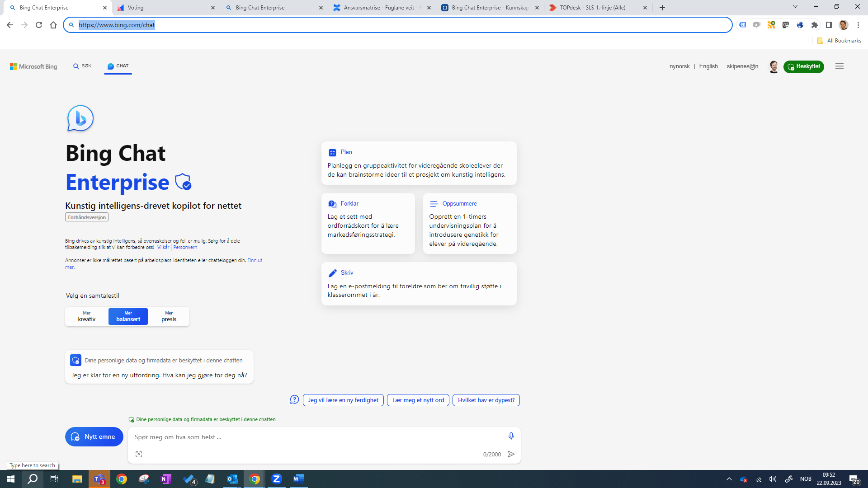This screenshot has width=868, height=488.
Task: Reload the page with browser refresh icon
Action: pos(39,25)
